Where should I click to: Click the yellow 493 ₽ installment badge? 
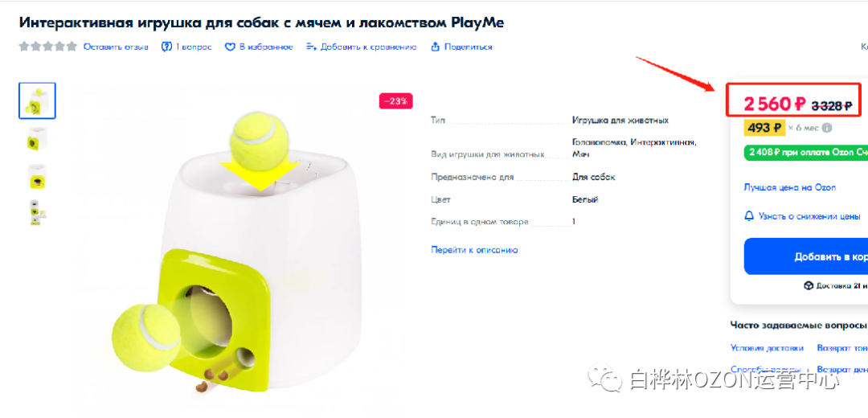(764, 128)
